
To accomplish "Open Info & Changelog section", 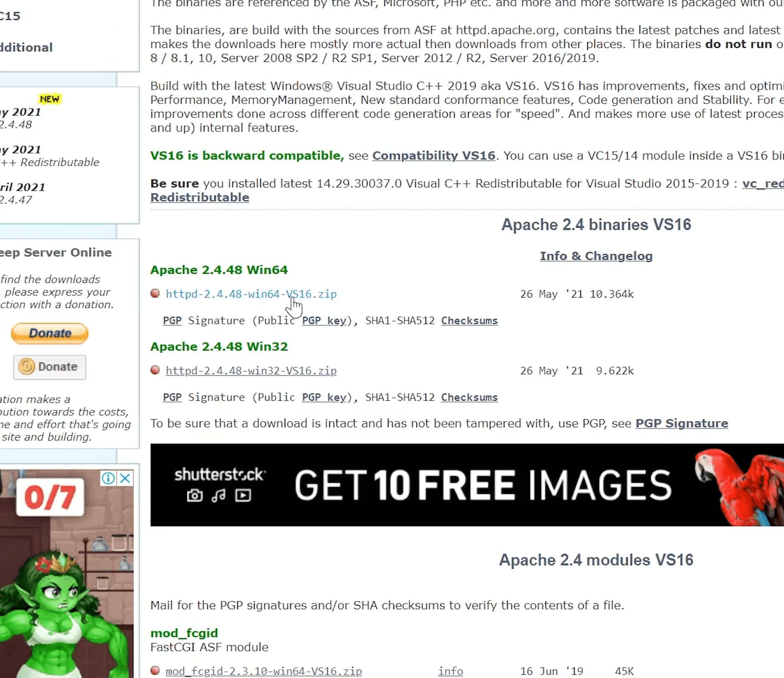I will click(596, 255).
